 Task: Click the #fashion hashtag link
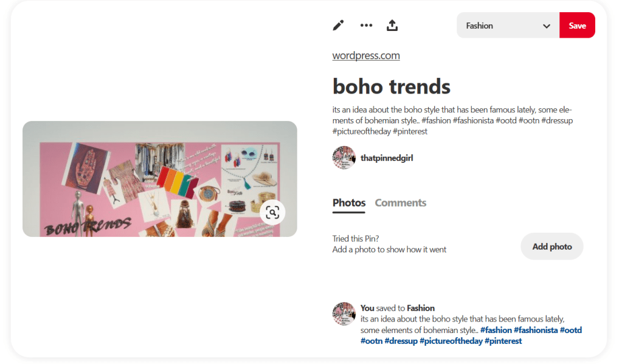click(496, 331)
